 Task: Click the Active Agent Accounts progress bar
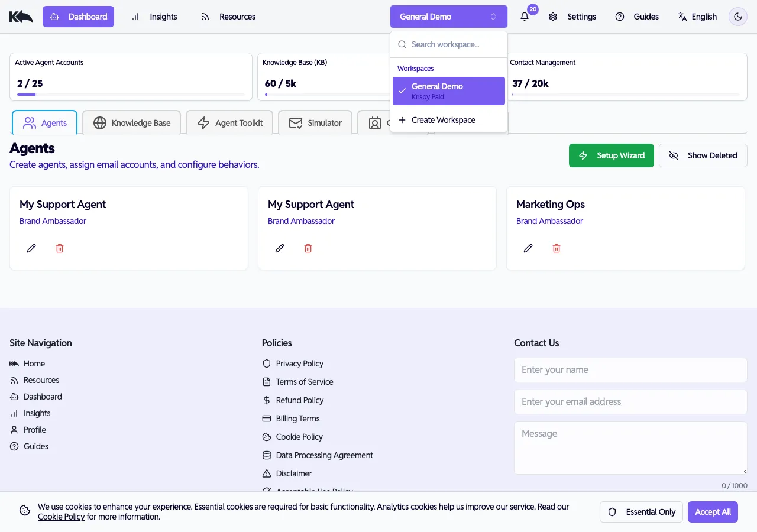tap(131, 95)
